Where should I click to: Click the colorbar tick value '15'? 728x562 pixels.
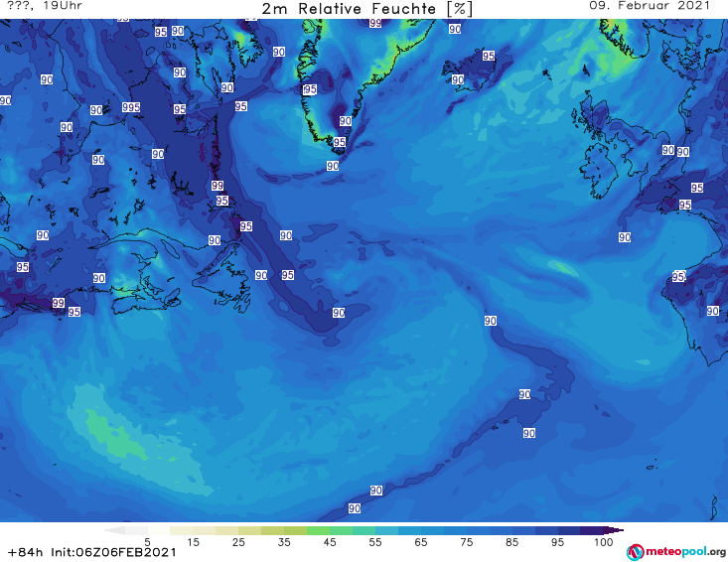click(x=193, y=542)
